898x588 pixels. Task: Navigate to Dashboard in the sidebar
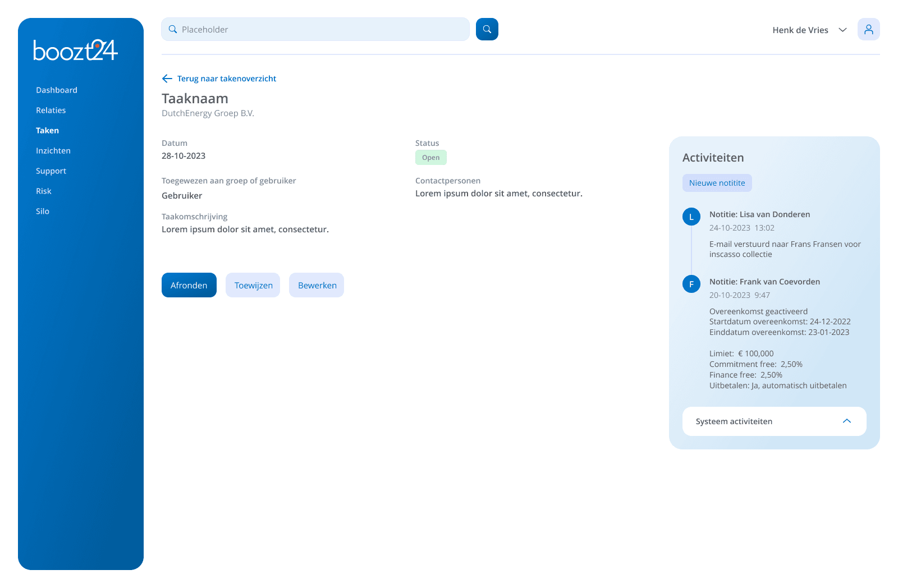point(57,90)
